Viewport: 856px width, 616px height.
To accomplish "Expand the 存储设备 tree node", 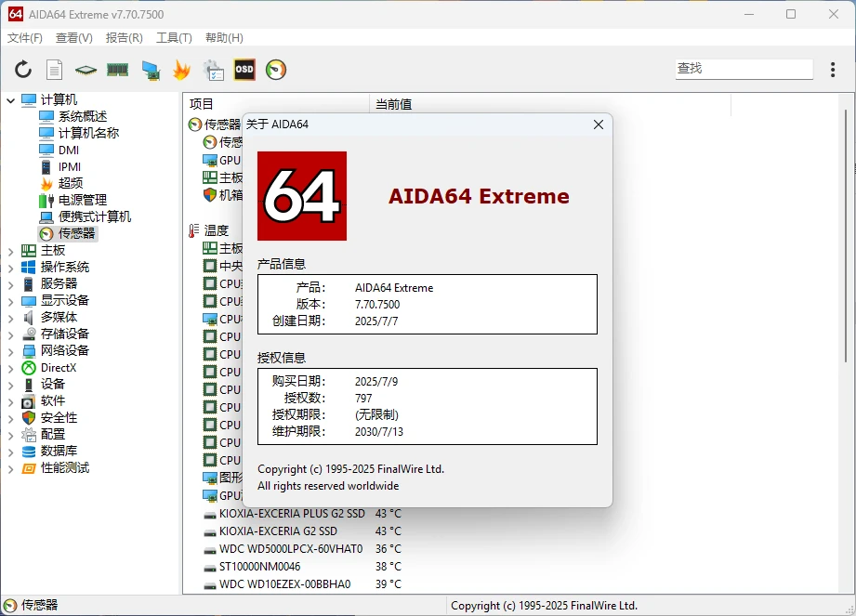I will 10,334.
